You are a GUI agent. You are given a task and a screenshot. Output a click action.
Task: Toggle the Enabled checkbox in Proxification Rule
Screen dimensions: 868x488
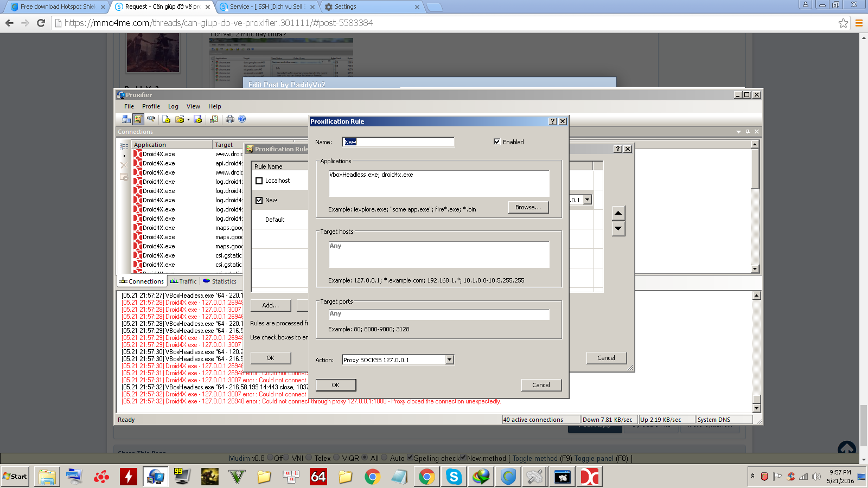pos(497,142)
